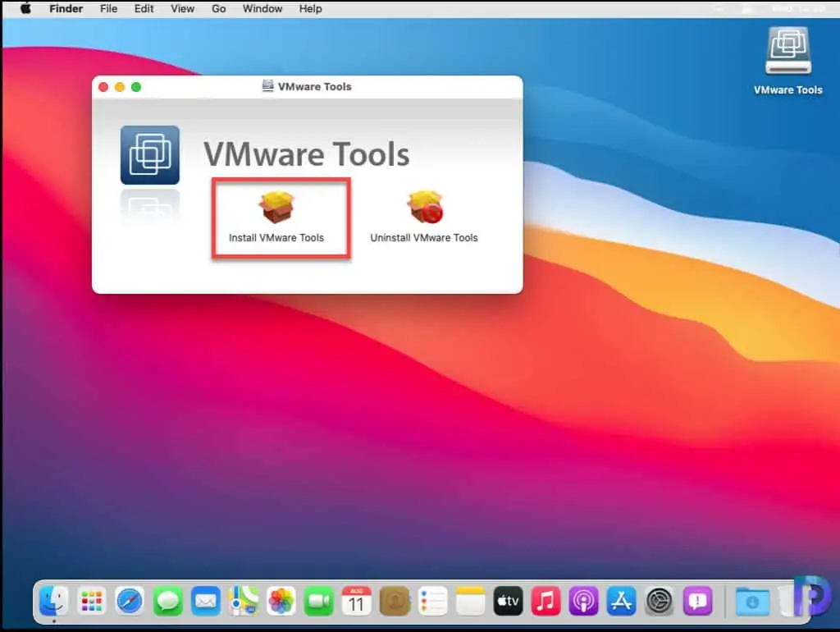
Task: Open Messages from the Dock
Action: tap(167, 601)
